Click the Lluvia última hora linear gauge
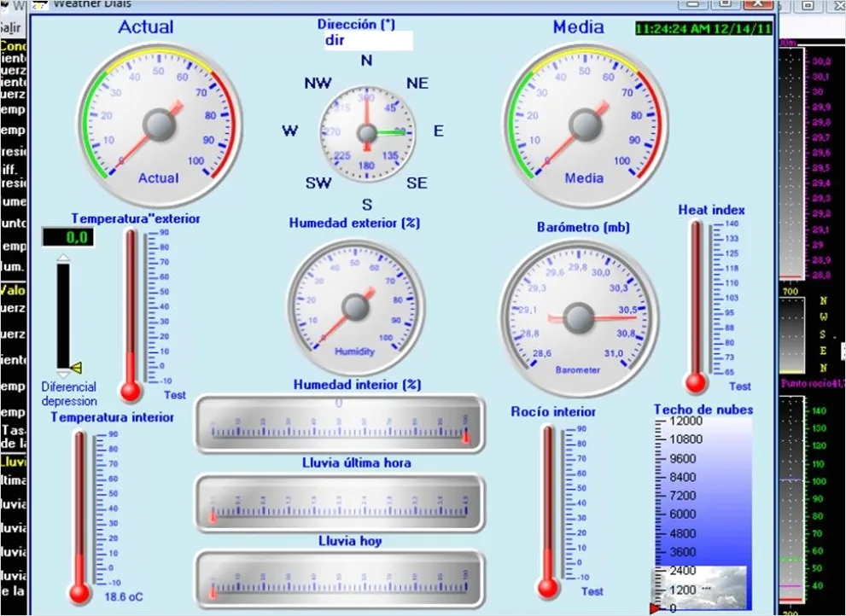 point(340,503)
